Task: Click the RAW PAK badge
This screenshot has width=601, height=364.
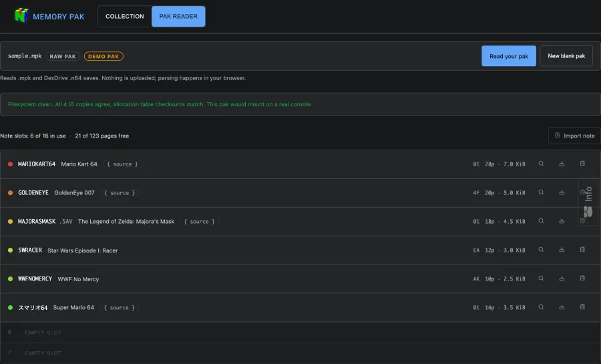Action: pos(63,56)
